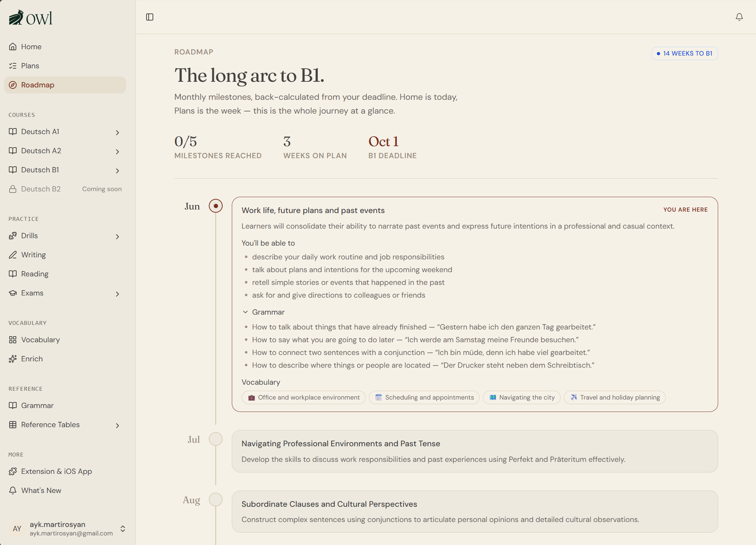Click Office and workplace environment tag

click(x=304, y=397)
